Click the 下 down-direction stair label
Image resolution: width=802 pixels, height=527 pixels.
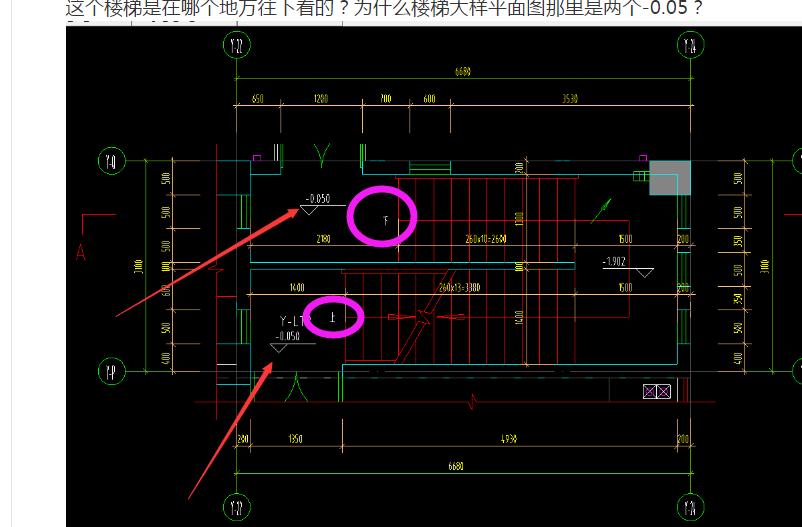click(386, 221)
